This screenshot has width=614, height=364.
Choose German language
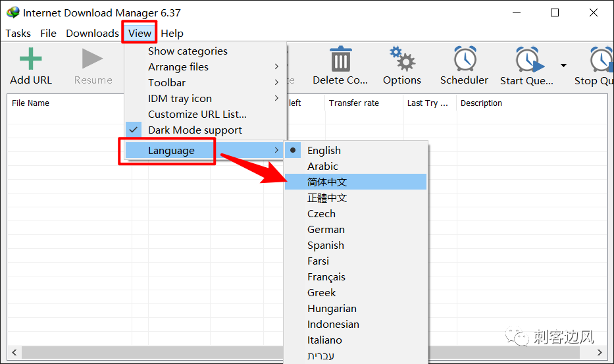(x=355, y=229)
